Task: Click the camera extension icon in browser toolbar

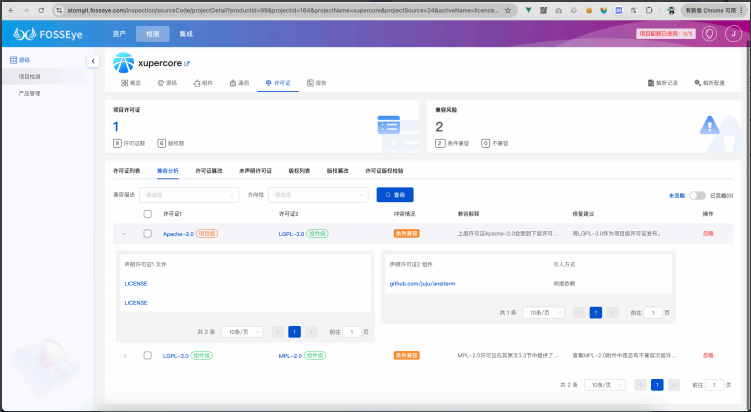Action: 558,10
